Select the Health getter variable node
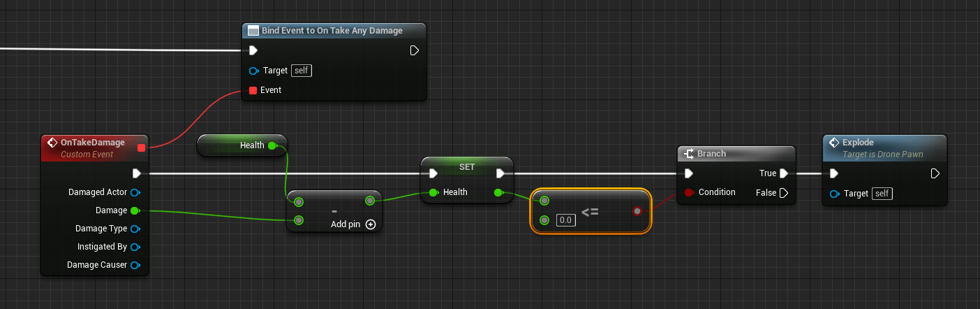This screenshot has width=980, height=309. pos(242,145)
